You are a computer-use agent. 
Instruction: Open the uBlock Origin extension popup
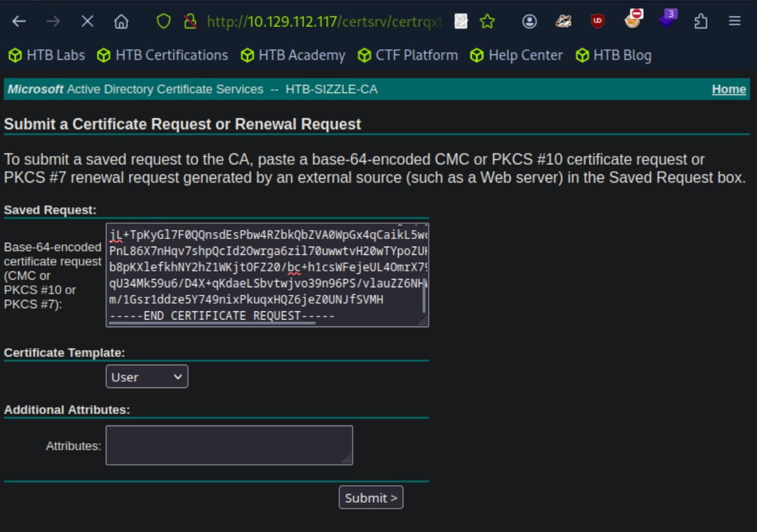pyautogui.click(x=598, y=21)
